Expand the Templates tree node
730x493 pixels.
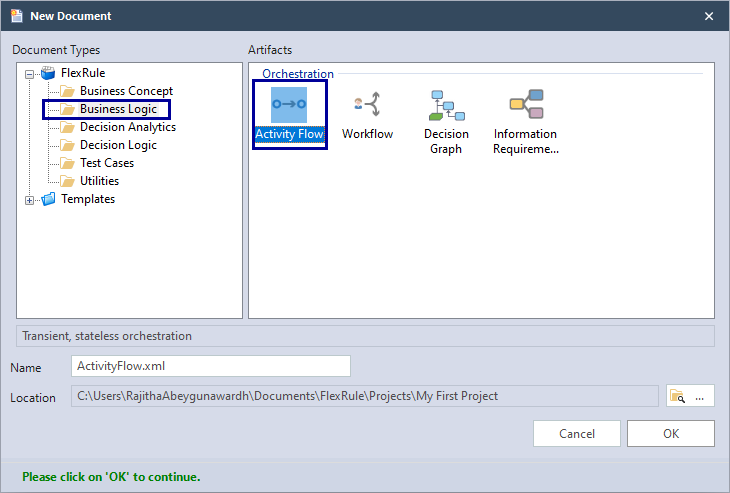pyautogui.click(x=29, y=200)
